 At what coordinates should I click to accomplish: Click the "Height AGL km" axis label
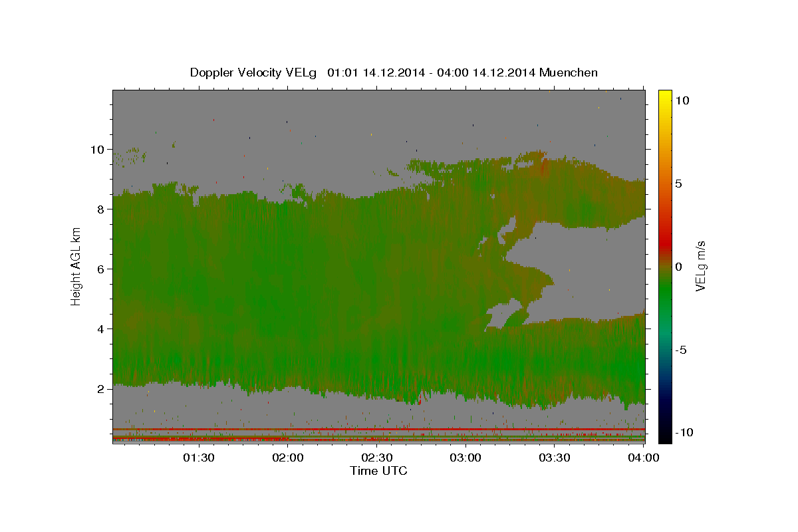tap(76, 267)
